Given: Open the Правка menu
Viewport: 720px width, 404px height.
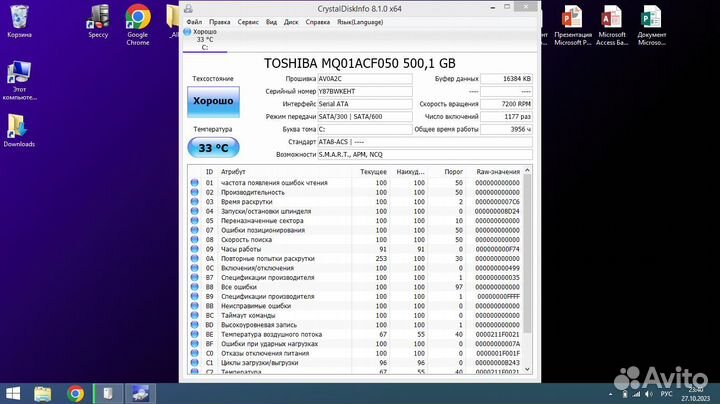Looking at the screenshot, I should click(219, 22).
